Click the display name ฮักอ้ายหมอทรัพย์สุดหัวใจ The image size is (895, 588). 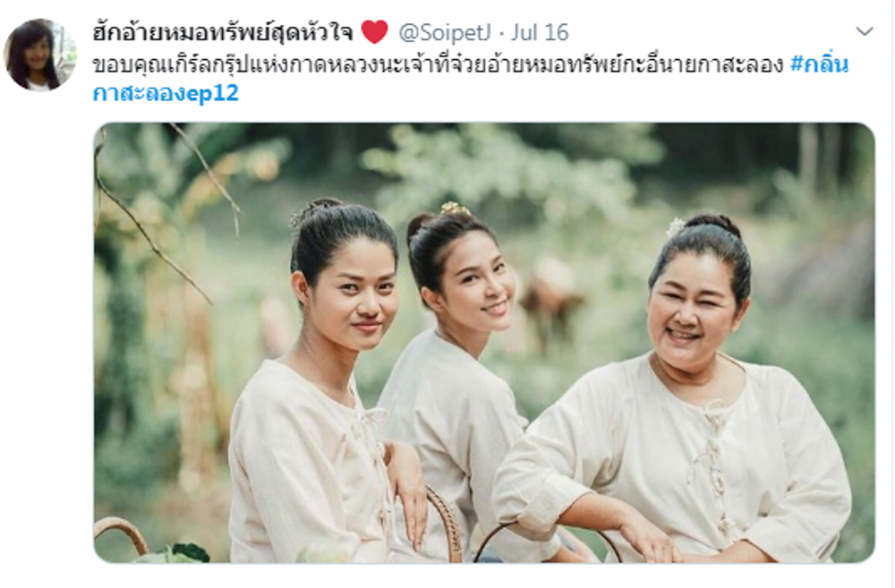223,32
